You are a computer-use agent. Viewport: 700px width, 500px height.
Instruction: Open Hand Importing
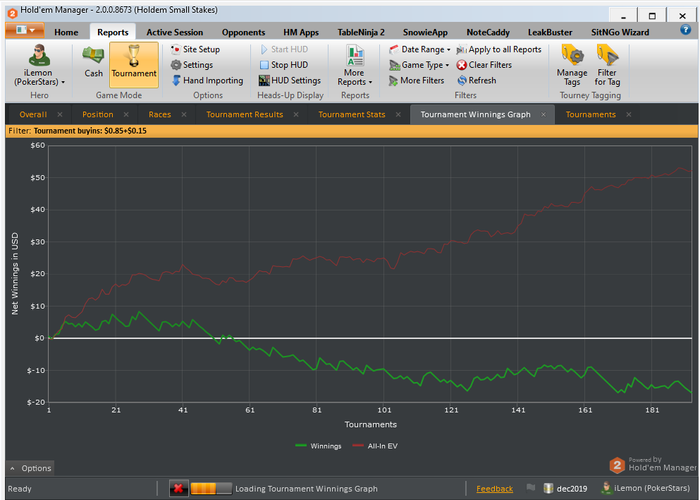click(208, 81)
